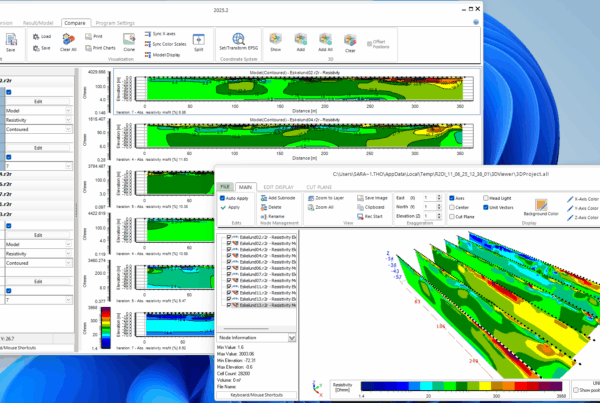The image size is (600, 403).
Task: Click the large Save icon in the ribbon
Action: click(11, 40)
